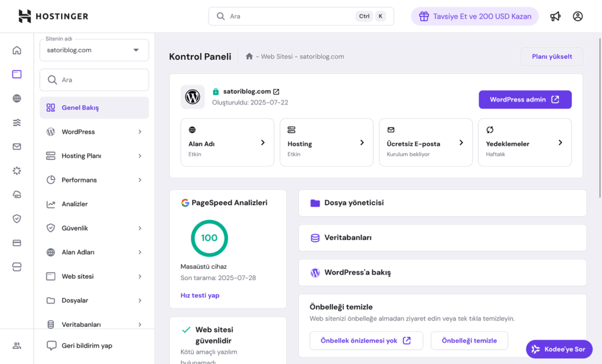Viewport: 602px width, 364px height.
Task: Expand the Web sitesi sidebar menu
Action: pos(94,276)
